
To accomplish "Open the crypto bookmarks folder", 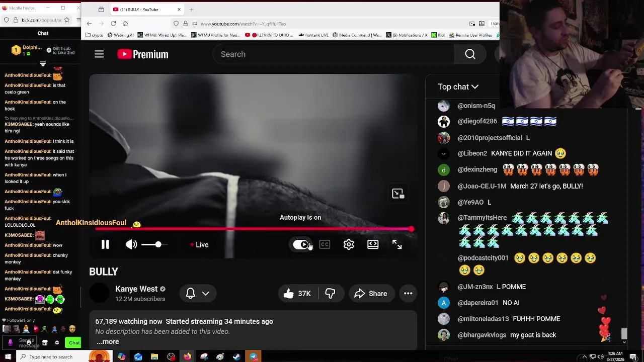I will coord(95,35).
